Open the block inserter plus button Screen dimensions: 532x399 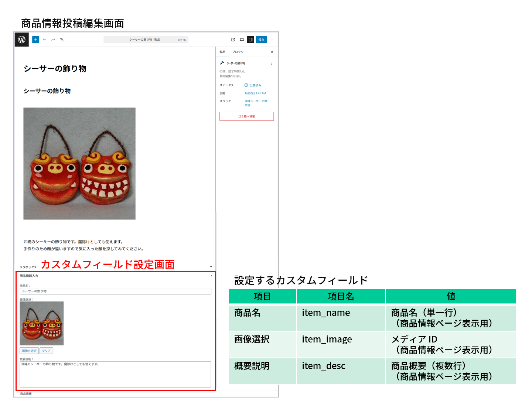tap(35, 40)
